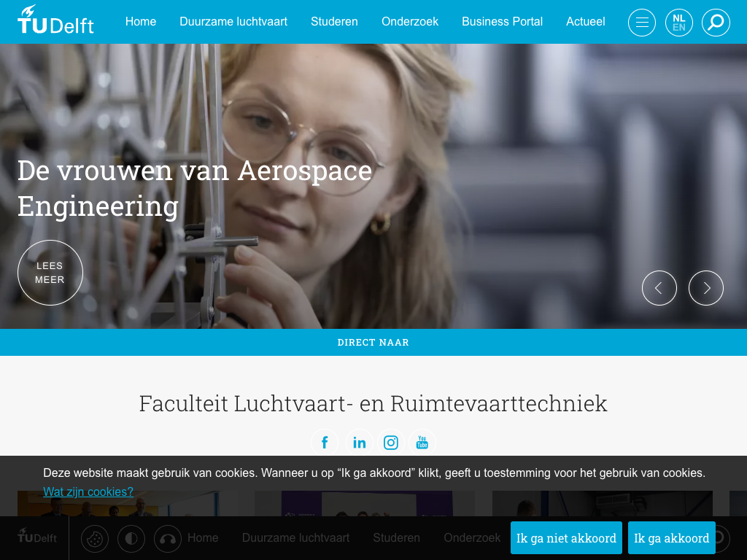The image size is (747, 560).
Task: Open the hamburger menu icon
Action: coord(642,23)
